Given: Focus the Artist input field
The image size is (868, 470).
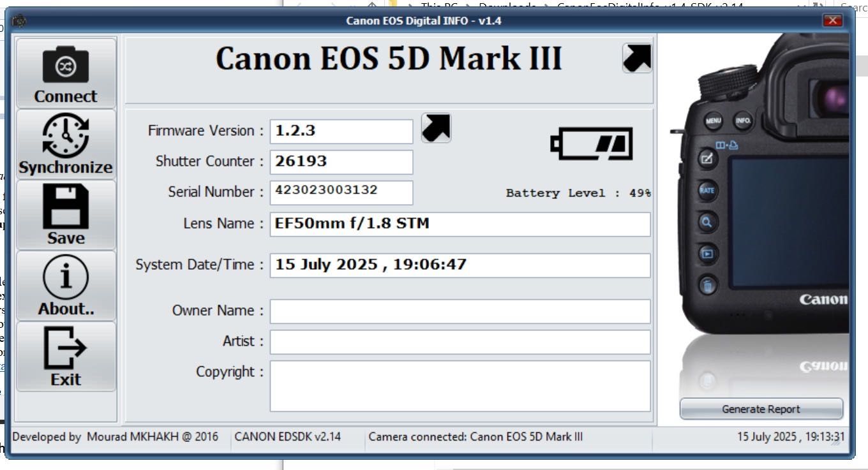Looking at the screenshot, I should 460,342.
